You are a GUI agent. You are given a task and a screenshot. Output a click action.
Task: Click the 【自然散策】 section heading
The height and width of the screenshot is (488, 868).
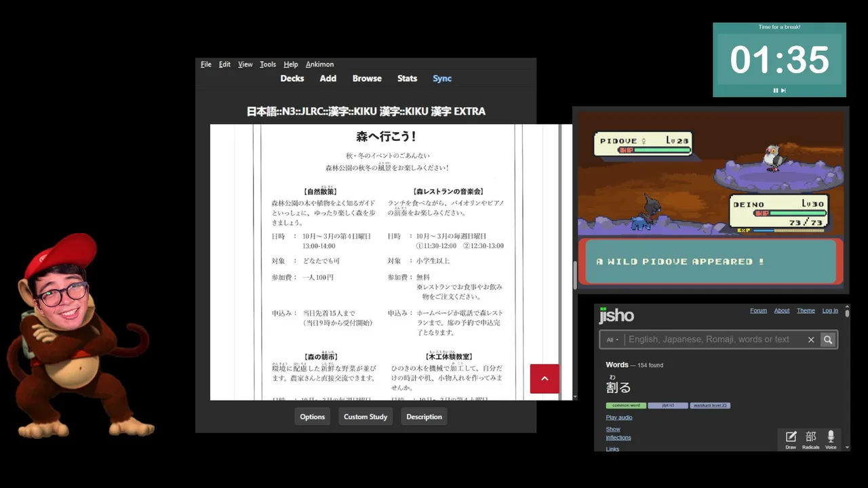(x=321, y=192)
